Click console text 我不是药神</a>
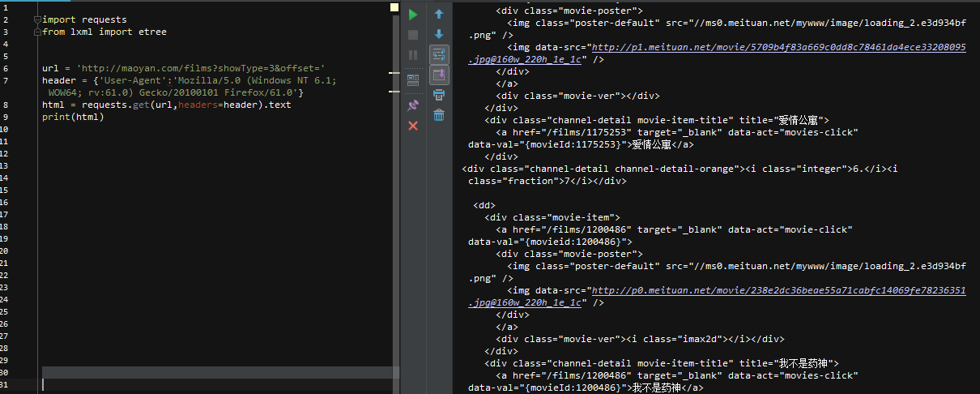The width and height of the screenshot is (980, 394). tap(667, 388)
